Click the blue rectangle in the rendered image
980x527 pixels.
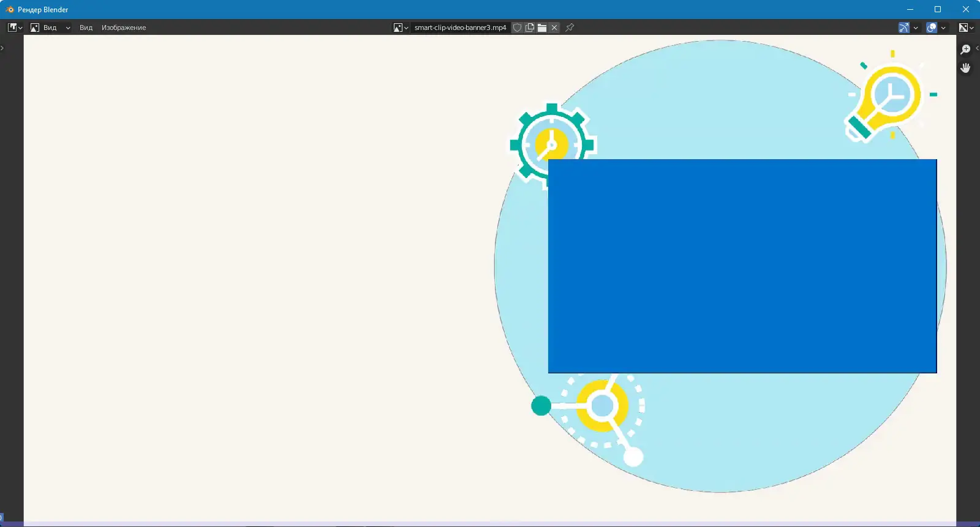pos(742,266)
